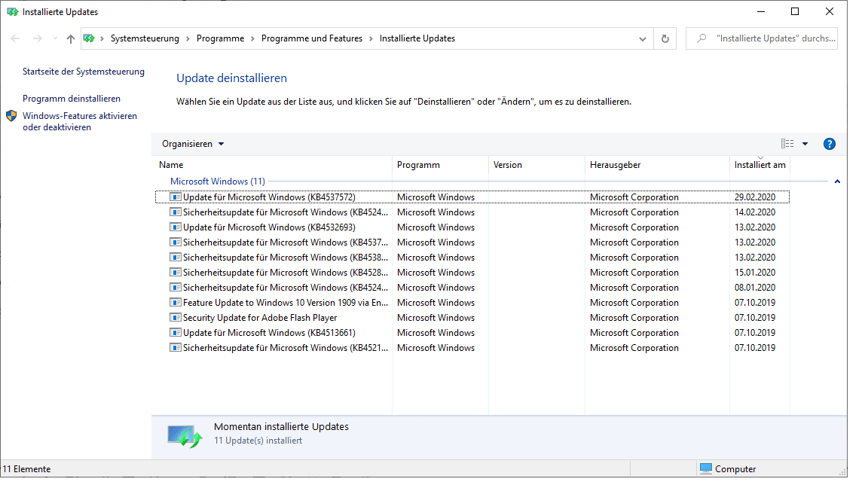Viewport: 868px width, 488px height.
Task: Open Startseite der Systemsteuerung link
Action: point(84,72)
